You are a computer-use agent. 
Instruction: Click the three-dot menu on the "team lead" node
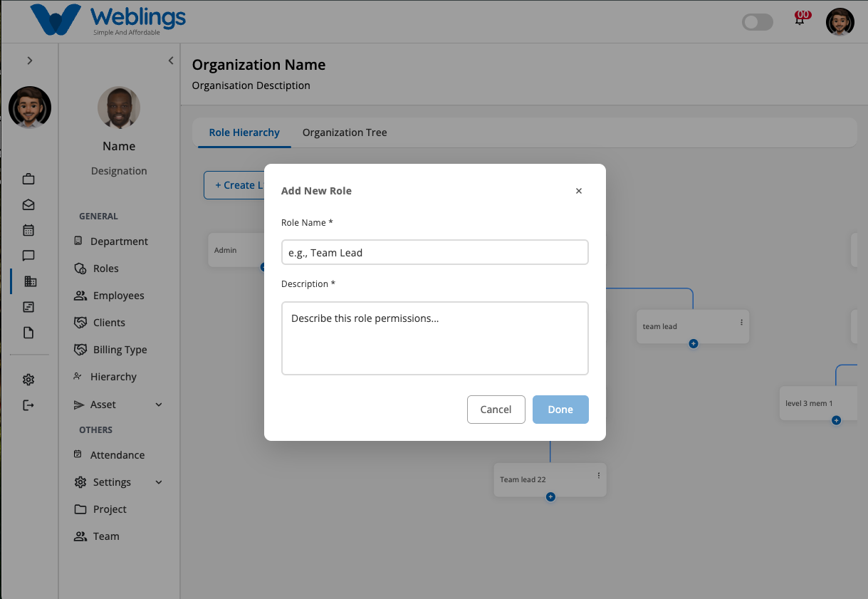point(741,323)
